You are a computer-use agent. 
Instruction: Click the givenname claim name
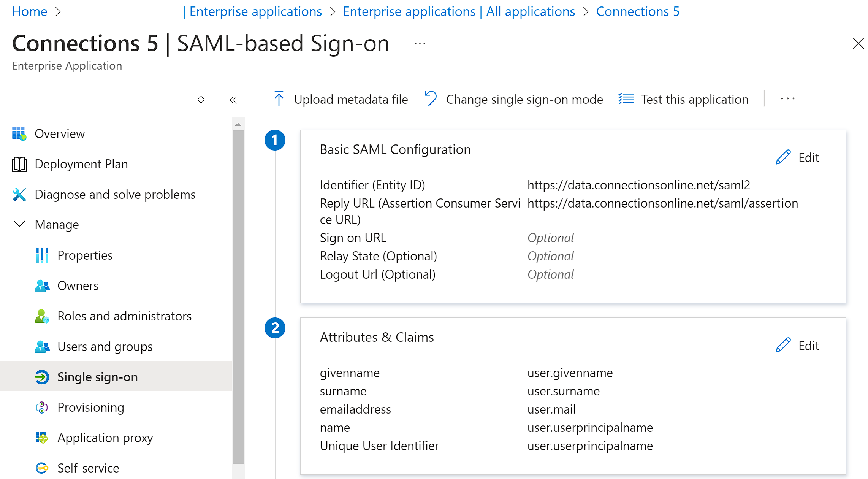[350, 373]
